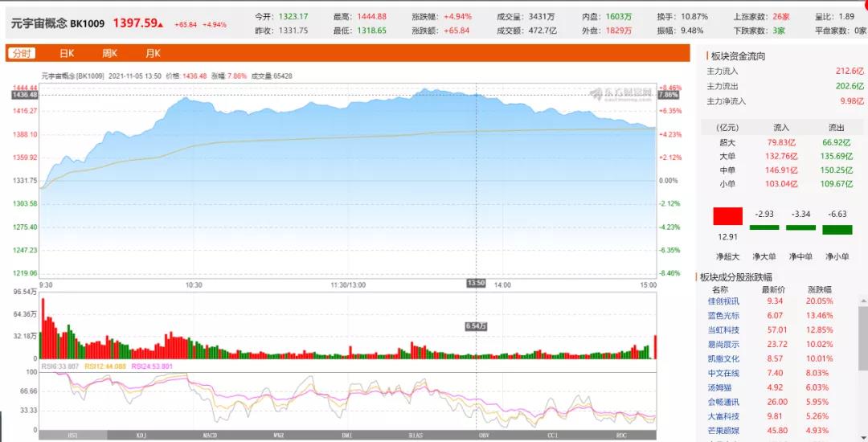This screenshot has width=868, height=442.
Task: Open stock 当虹科技 link
Action: pos(723,330)
